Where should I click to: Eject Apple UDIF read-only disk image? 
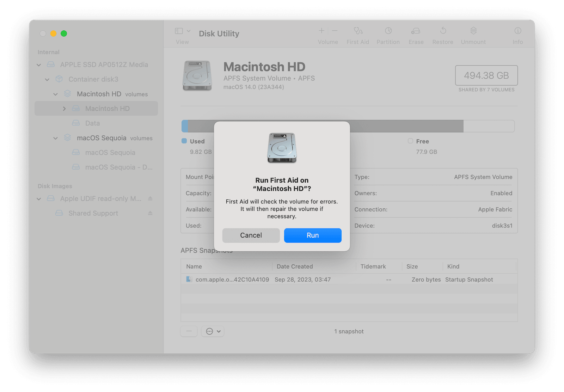(x=150, y=198)
